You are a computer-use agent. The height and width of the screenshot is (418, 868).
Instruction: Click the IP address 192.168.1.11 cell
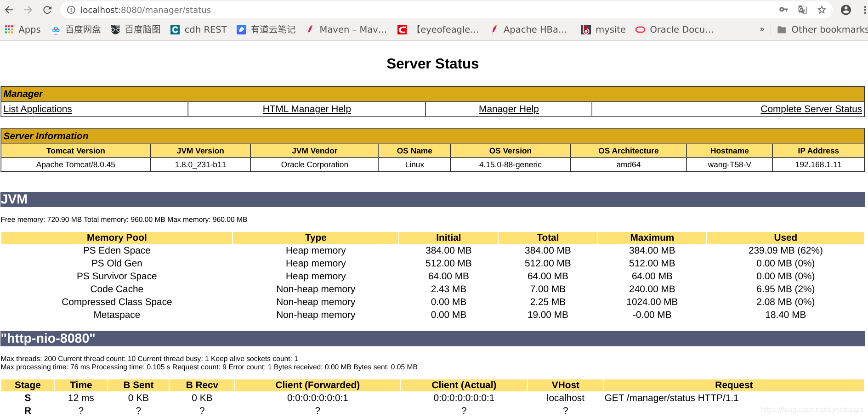coord(818,164)
